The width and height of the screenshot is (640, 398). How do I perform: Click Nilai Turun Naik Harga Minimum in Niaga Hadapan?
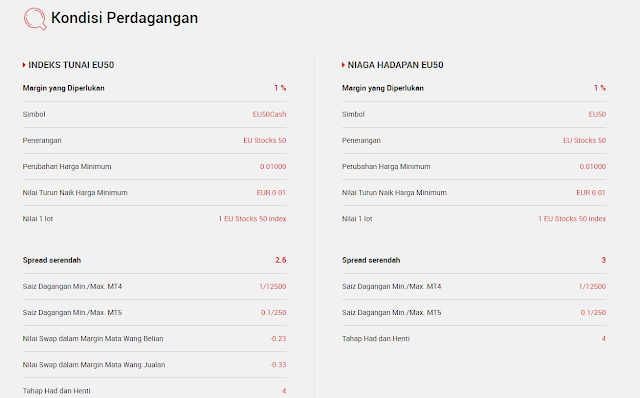[394, 193]
